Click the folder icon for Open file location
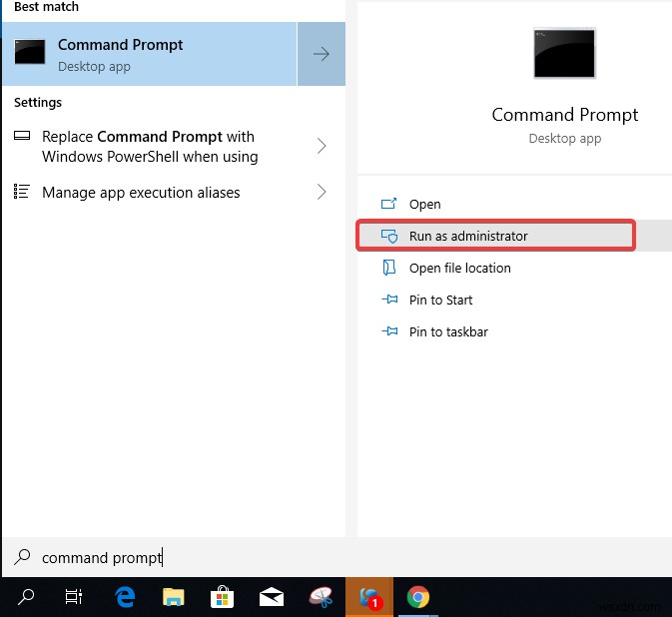 click(388, 268)
